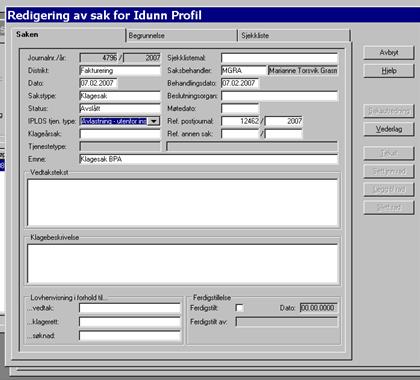Click the Dato field in the case details
This screenshot has height=380, width=420.
coord(98,83)
